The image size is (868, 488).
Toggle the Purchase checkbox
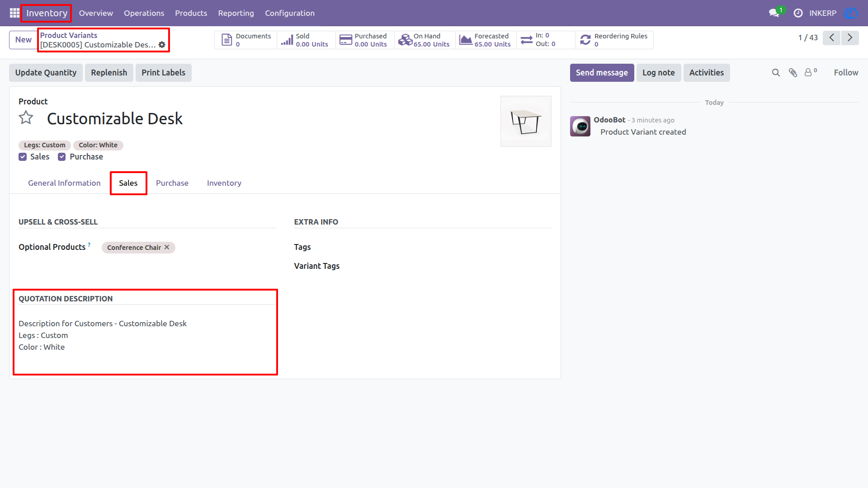tap(62, 157)
